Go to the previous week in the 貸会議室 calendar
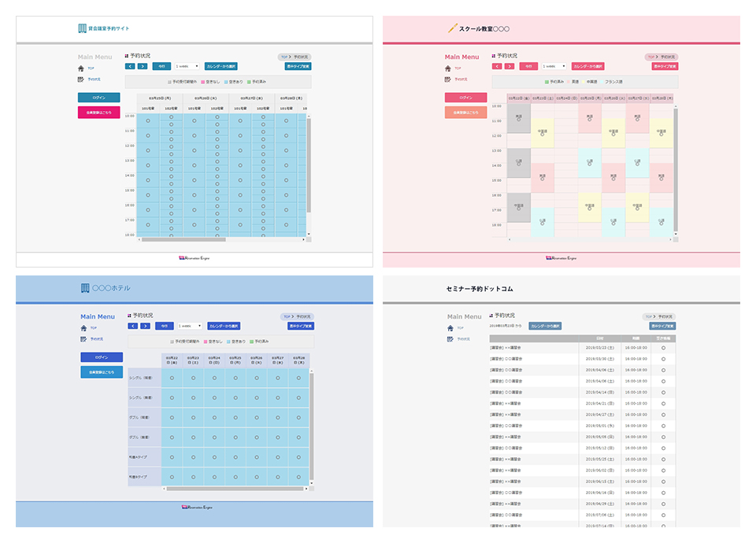 point(130,67)
